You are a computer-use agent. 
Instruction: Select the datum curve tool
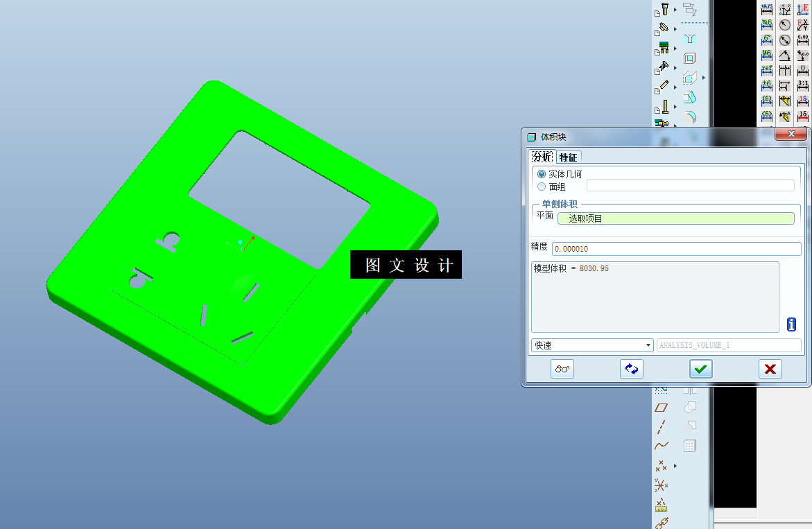[662, 446]
